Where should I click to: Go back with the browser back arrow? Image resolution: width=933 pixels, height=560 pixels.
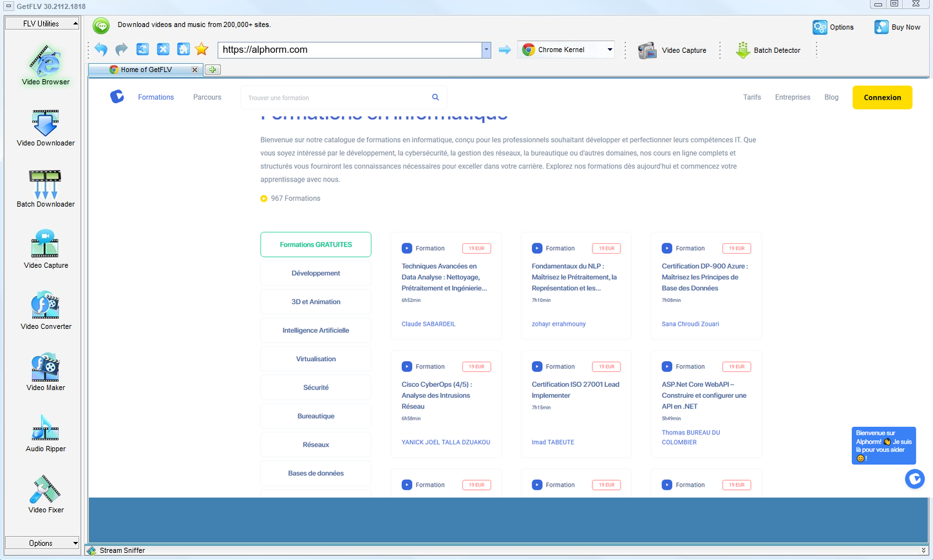tap(101, 50)
